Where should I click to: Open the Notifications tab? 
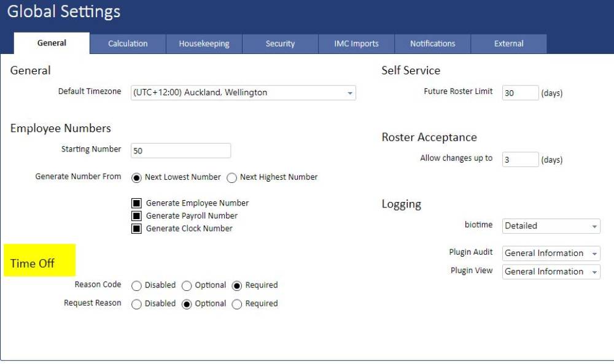432,44
